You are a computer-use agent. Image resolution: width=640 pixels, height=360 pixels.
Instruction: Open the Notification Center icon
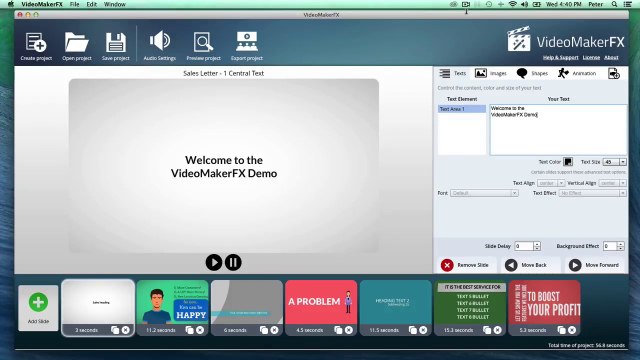point(628,4)
